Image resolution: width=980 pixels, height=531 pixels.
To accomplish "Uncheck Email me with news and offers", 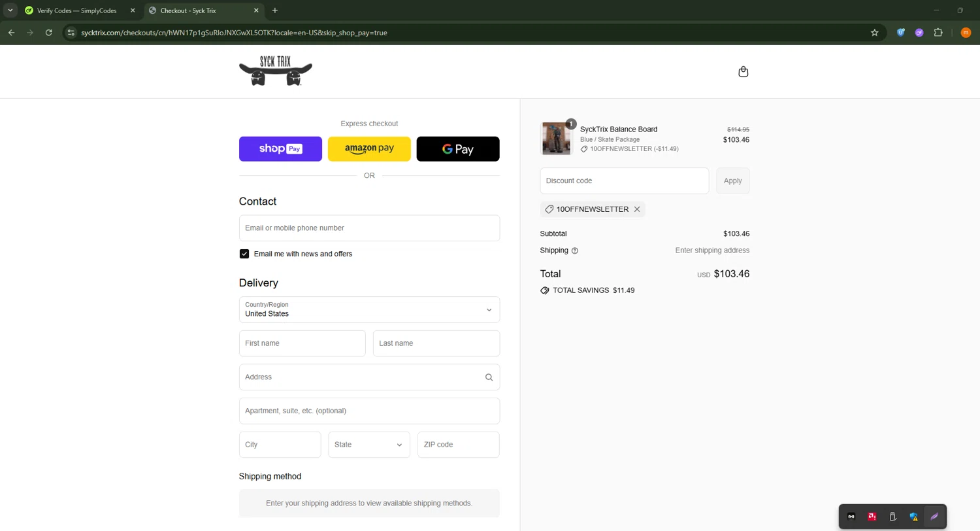I will pos(244,254).
